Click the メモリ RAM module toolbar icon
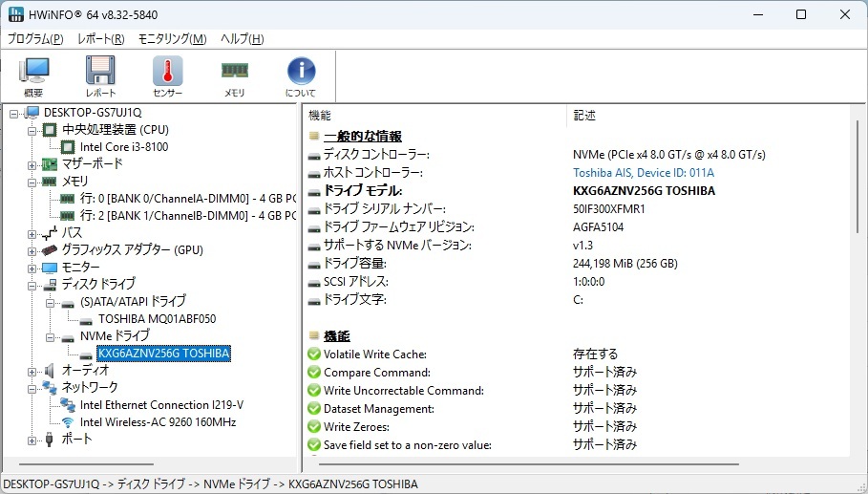This screenshot has width=868, height=494. [x=234, y=76]
